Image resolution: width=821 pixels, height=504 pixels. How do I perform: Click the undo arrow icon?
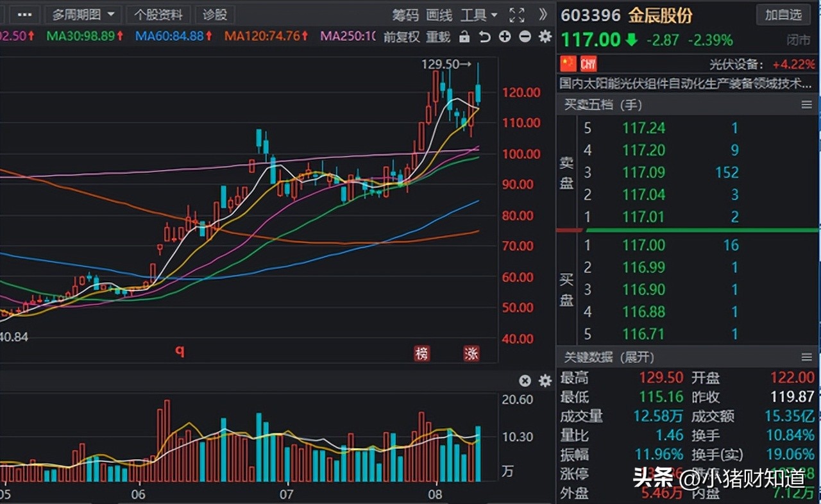[484, 37]
